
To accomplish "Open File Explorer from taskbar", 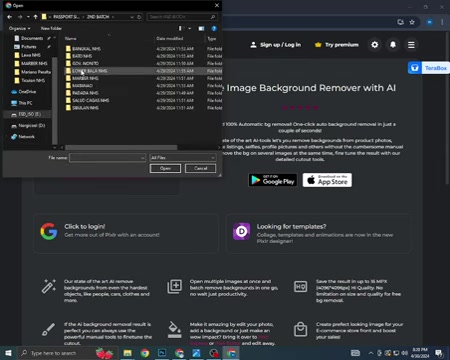I will (127, 353).
